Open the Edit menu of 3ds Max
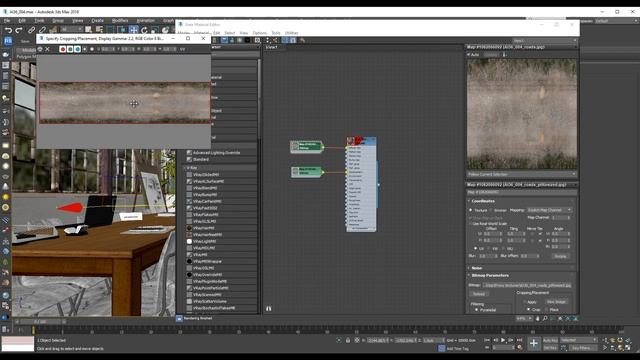Screen dimensions: 640x360 pyautogui.click(x=22, y=20)
